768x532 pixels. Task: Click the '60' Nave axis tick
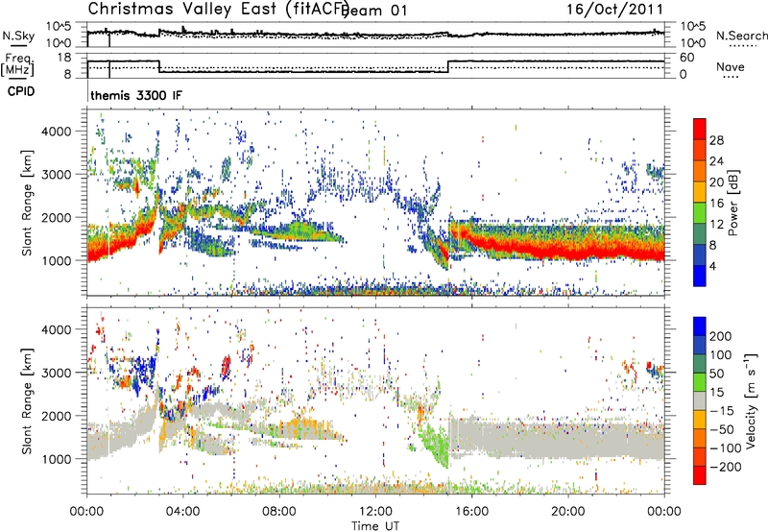tap(687, 58)
